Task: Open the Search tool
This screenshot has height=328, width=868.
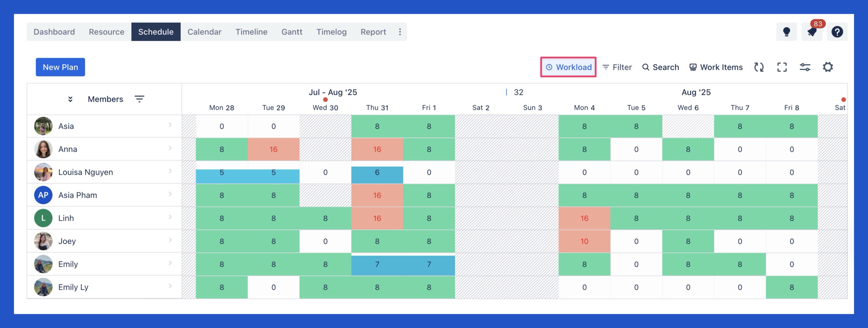Action: (660, 67)
